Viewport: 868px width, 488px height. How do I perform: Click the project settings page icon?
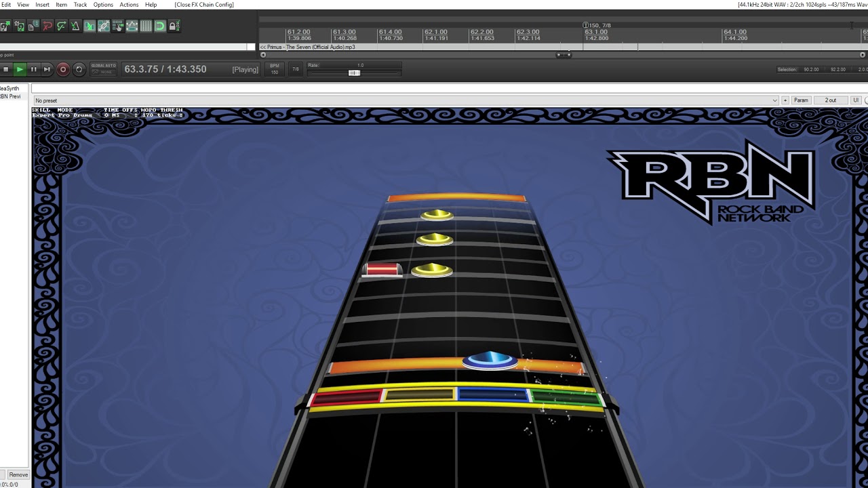(x=33, y=26)
